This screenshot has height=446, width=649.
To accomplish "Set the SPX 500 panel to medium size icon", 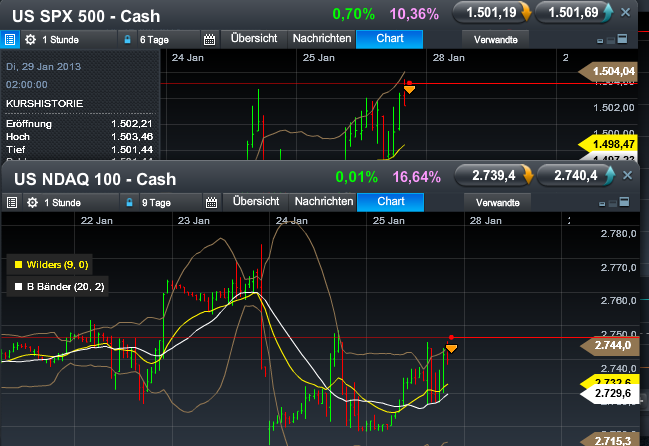I will click(611, 40).
